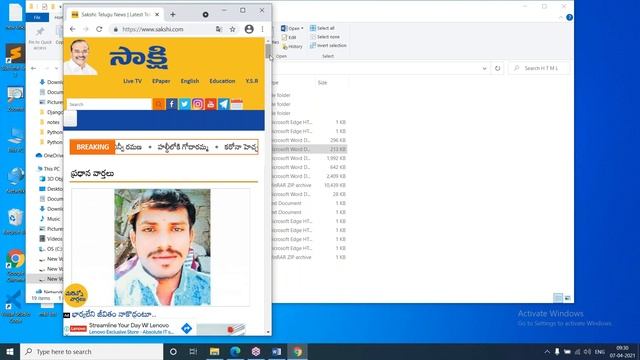Image resolution: width=640 pixels, height=360 pixels.
Task: Click the Explorer search box
Action: (539, 68)
